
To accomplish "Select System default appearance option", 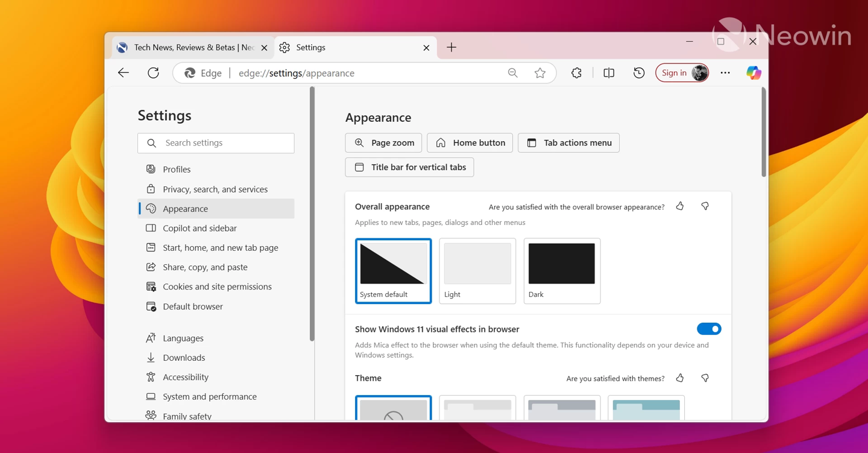I will coord(394,271).
